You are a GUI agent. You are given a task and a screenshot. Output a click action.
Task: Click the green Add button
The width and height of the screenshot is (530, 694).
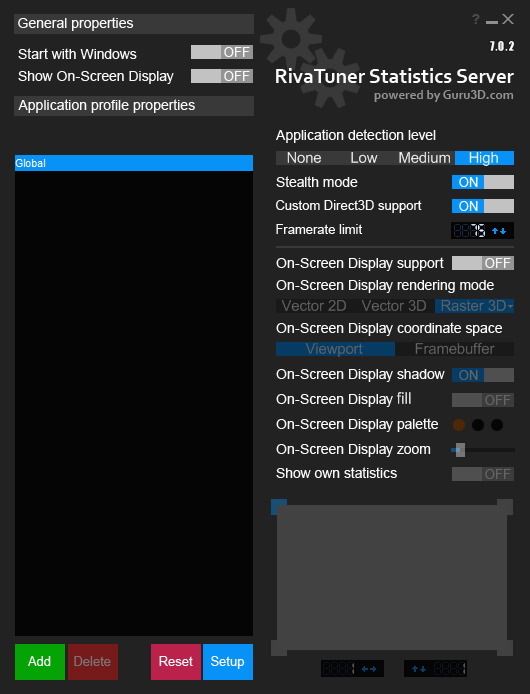pos(40,662)
